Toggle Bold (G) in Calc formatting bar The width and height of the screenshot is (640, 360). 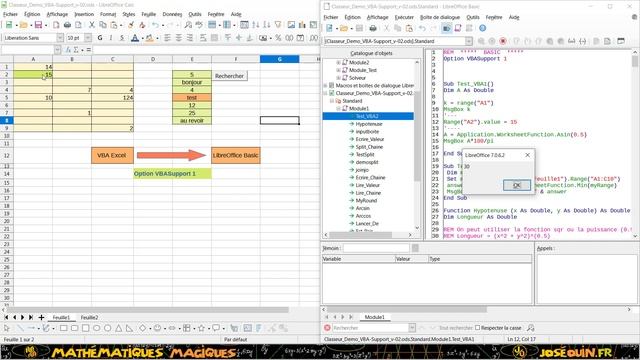[x=100, y=38]
